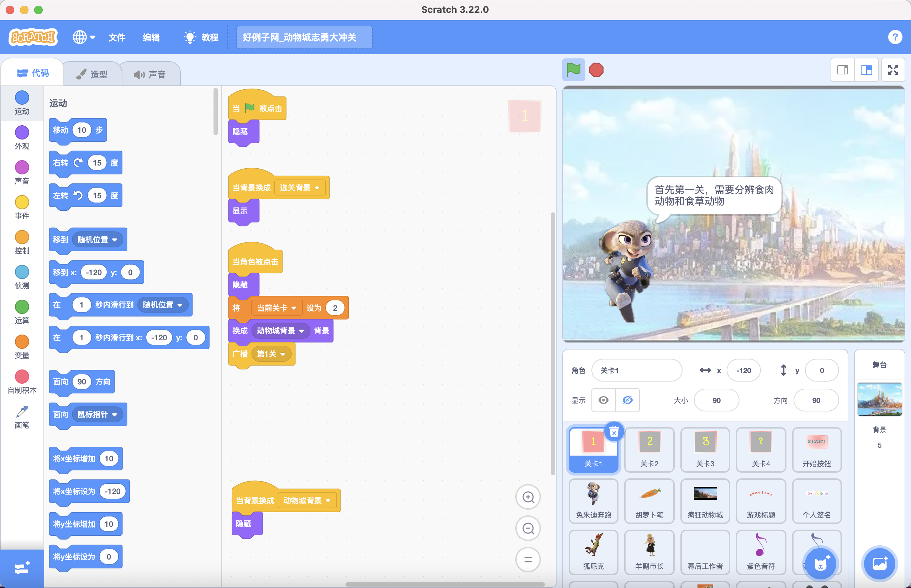Screen dimensions: 911x588
Task: Open the 教程 tutorials
Action: point(201,37)
